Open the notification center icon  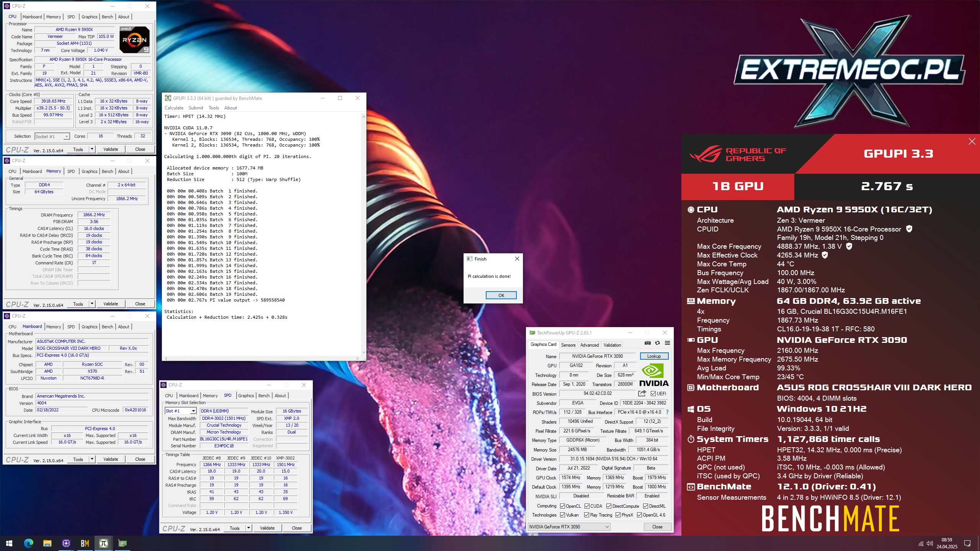point(967,543)
